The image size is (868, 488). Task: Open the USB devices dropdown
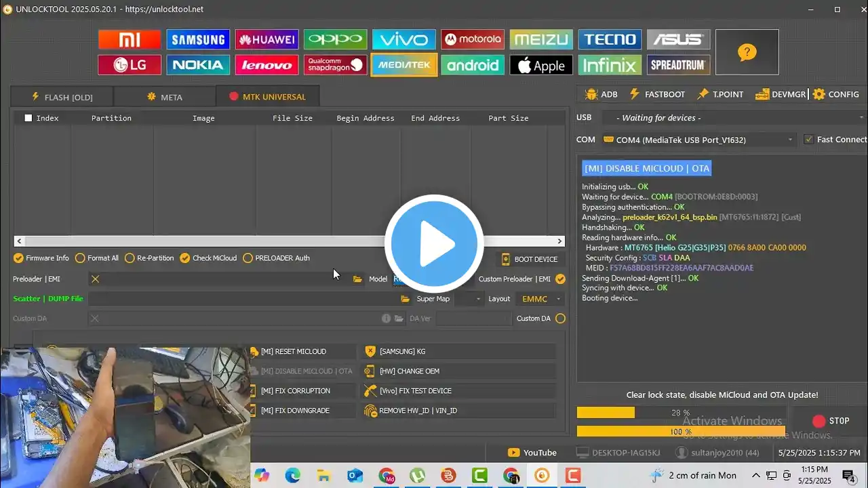pyautogui.click(x=734, y=118)
